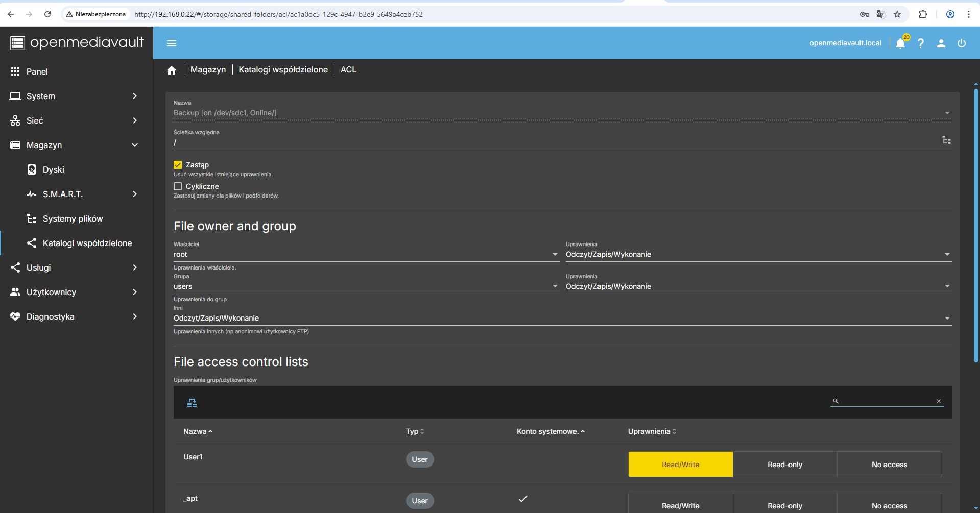Open Dyski under Magazyn
The image size is (980, 513).
tap(77, 169)
